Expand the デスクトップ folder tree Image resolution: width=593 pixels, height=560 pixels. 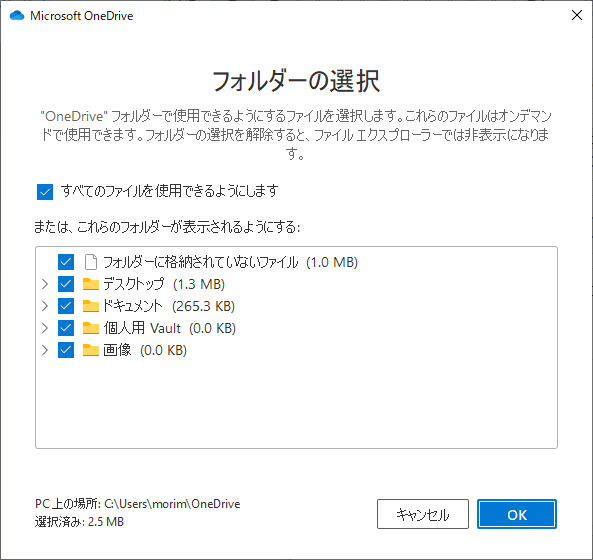[x=45, y=284]
